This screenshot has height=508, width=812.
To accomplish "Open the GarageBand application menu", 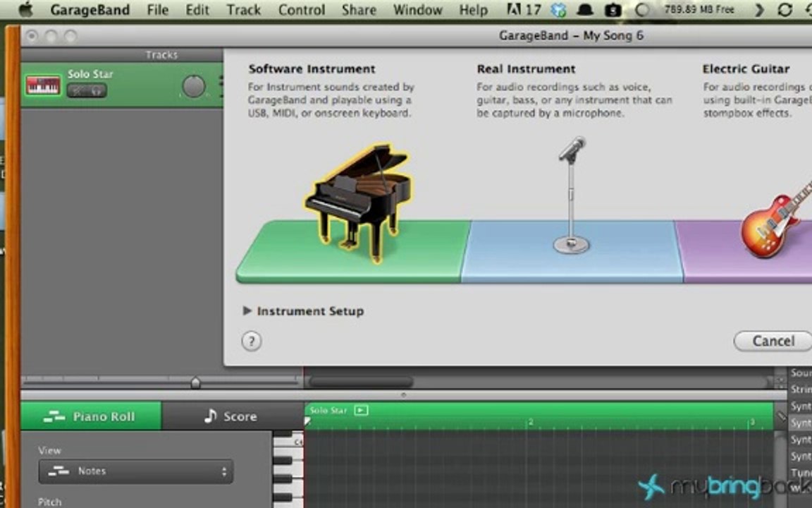I will coord(90,10).
